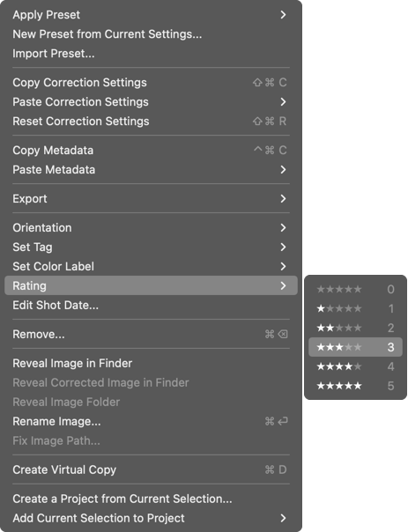Click Copy Correction Settings
Viewport: 408px width, 532px height.
pos(151,83)
